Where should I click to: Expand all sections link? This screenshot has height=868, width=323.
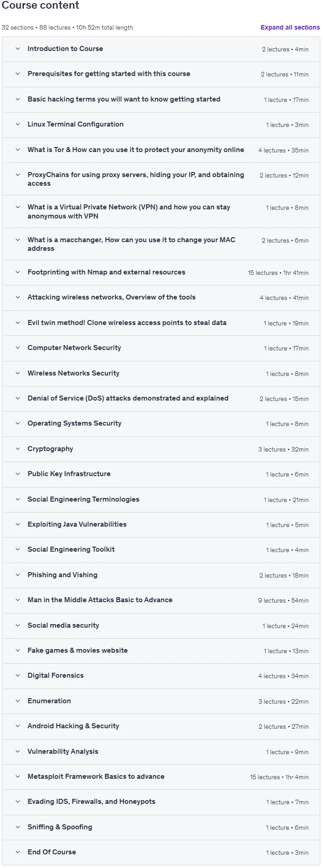(x=290, y=27)
